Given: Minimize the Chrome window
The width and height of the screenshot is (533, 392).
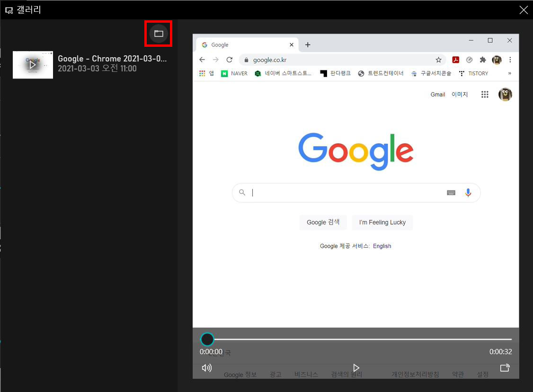Looking at the screenshot, I should [471, 40].
